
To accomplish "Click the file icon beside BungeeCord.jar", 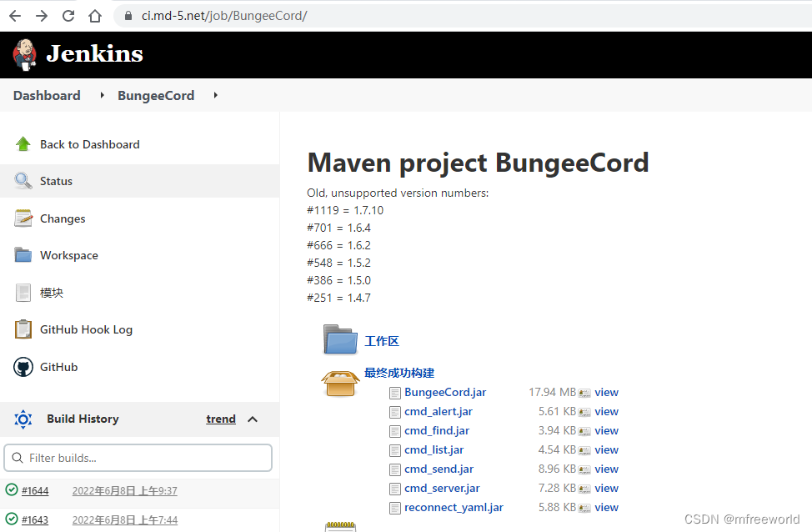I will pos(395,394).
